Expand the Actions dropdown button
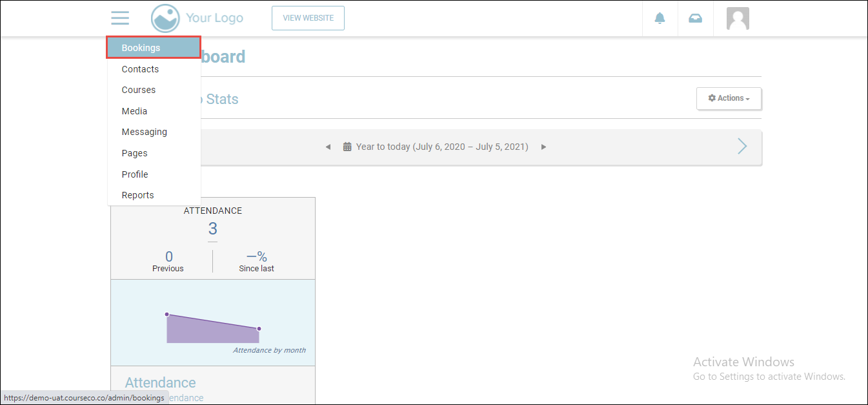 [x=729, y=98]
